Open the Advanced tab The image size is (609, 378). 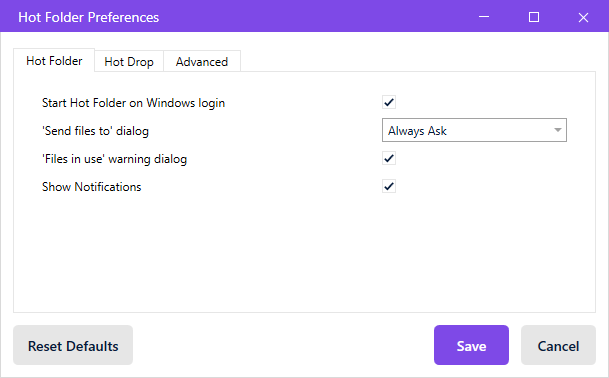(x=202, y=61)
